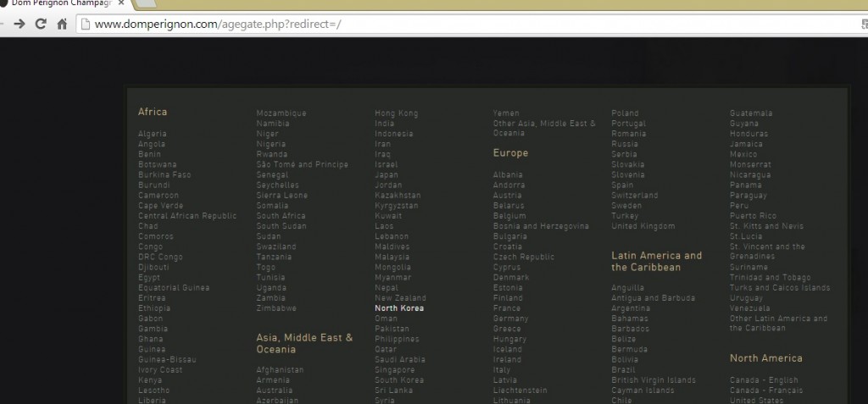This screenshot has height=404, width=868.
Task: Close the Dom Perignon tab
Action: coord(121,3)
